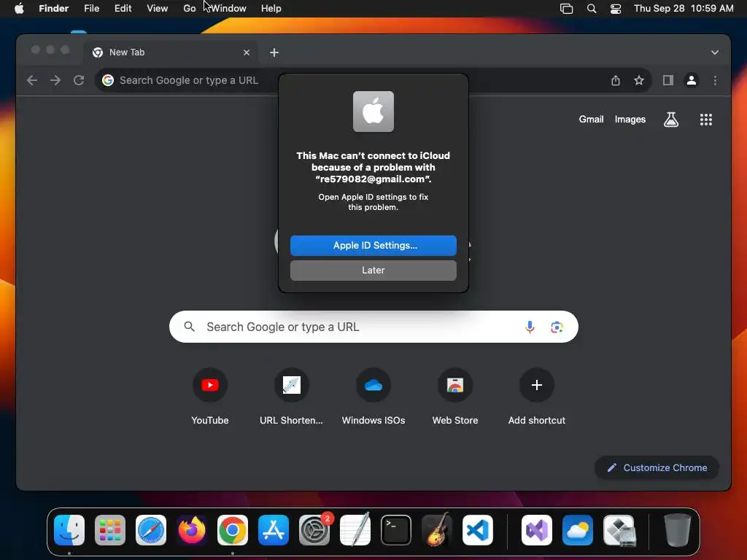This screenshot has height=560, width=747.
Task: Open Control Center in menu bar
Action: pyautogui.click(x=616, y=8)
